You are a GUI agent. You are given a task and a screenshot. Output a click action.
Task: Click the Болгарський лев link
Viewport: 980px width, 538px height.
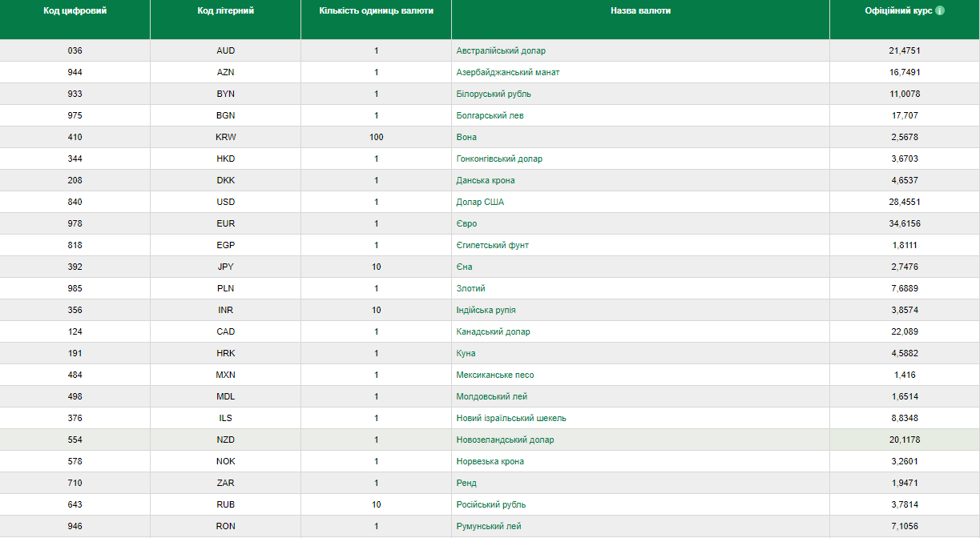point(490,115)
